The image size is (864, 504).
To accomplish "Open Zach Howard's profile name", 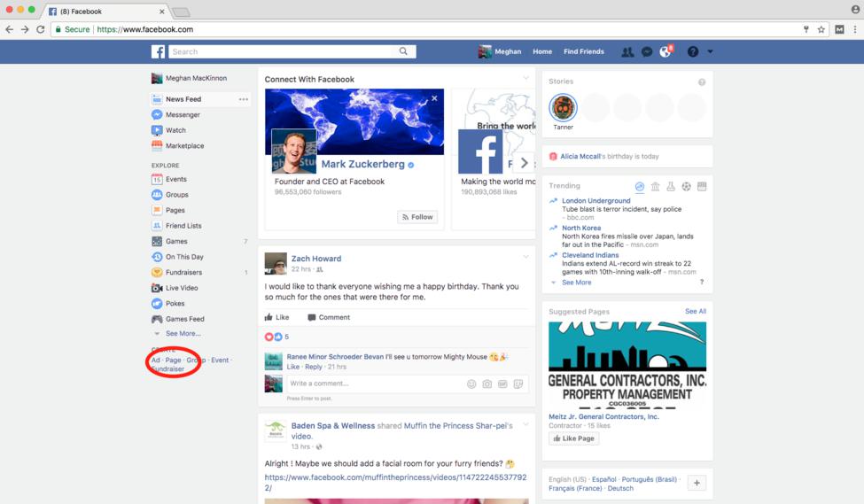I will (x=316, y=259).
